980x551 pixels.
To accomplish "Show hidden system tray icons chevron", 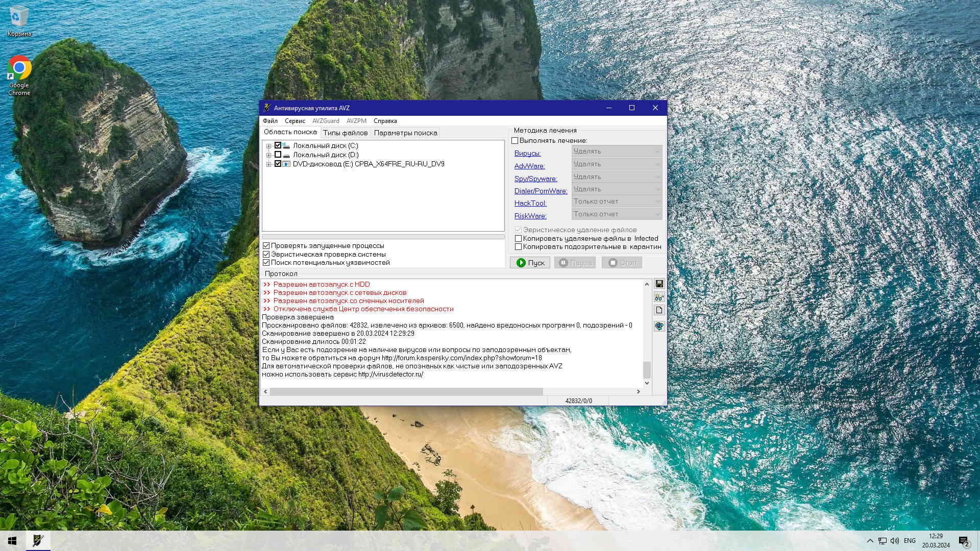I will coord(870,541).
